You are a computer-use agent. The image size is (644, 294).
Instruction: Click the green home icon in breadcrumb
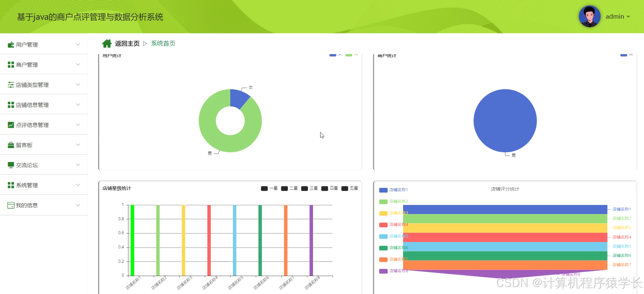107,43
